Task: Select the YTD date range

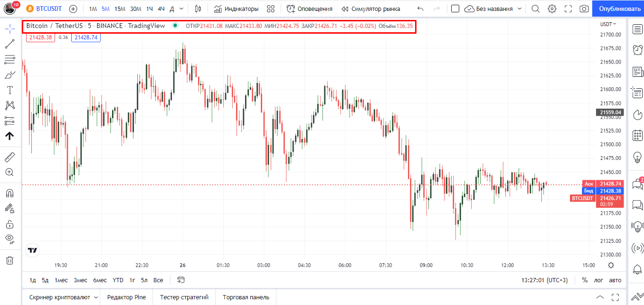Action: (117, 280)
